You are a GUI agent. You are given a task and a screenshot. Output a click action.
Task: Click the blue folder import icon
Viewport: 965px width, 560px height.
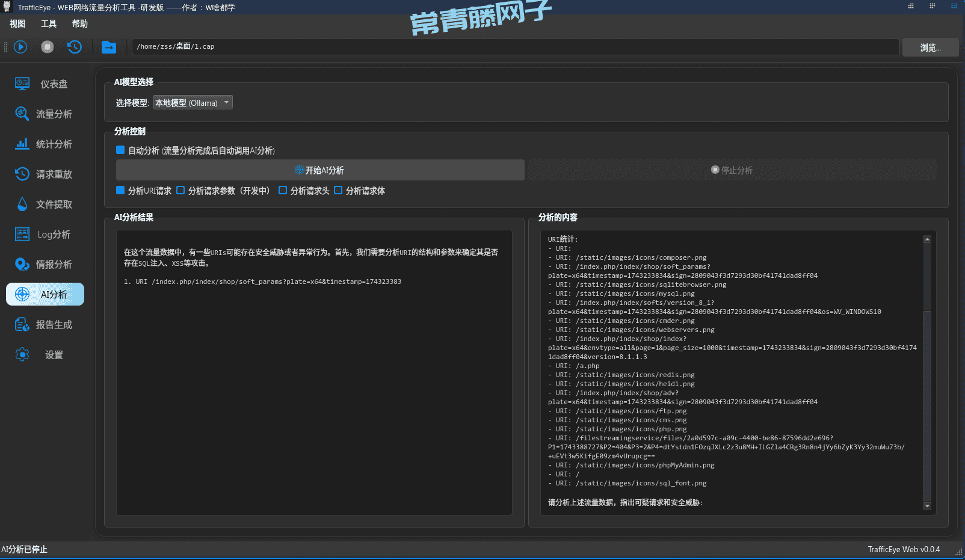click(x=109, y=47)
